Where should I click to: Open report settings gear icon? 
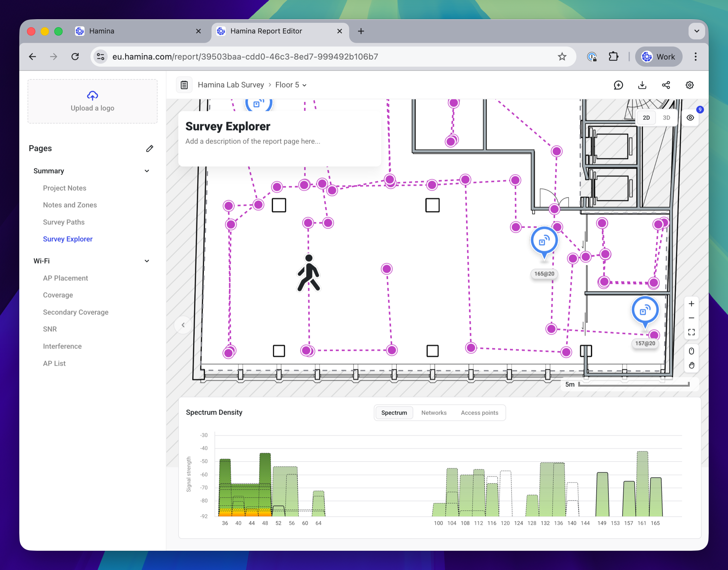(x=689, y=85)
